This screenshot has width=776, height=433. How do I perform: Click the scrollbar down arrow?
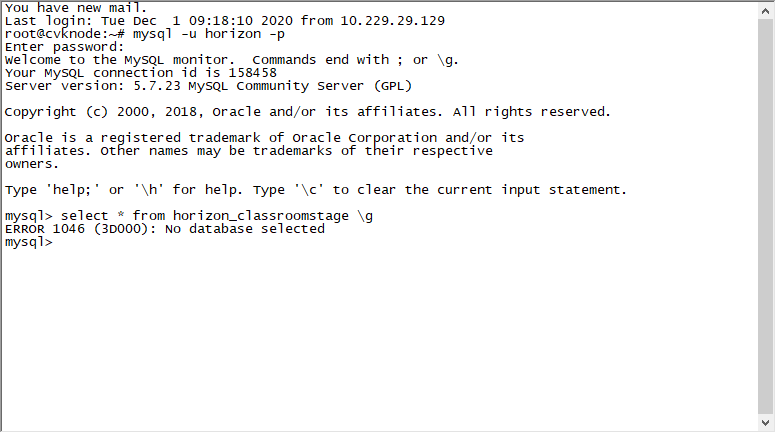coord(766,424)
